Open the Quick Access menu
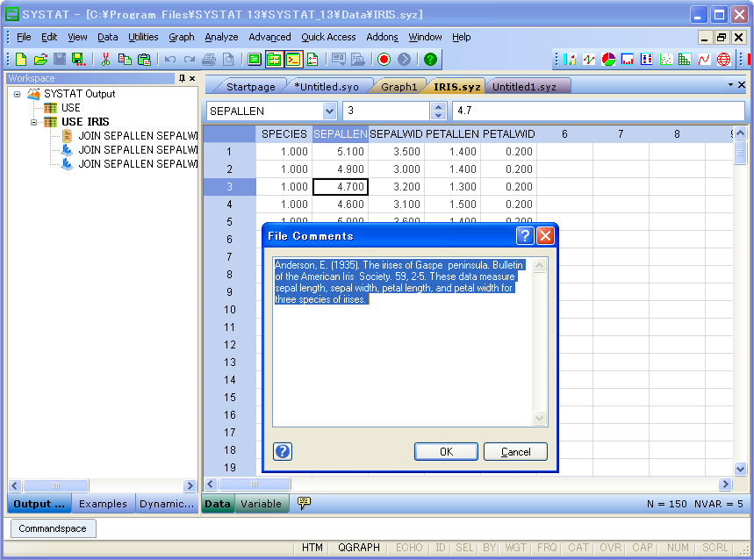Viewport: 754px width, 560px height. click(x=328, y=37)
